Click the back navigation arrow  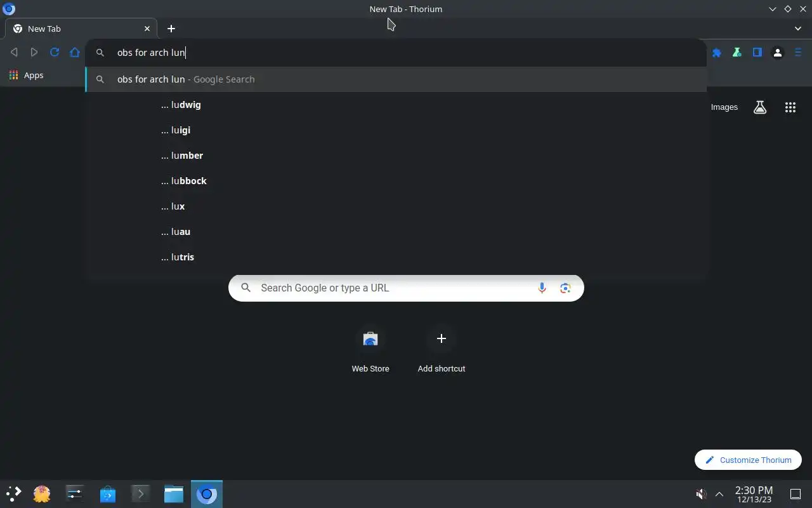(x=14, y=53)
